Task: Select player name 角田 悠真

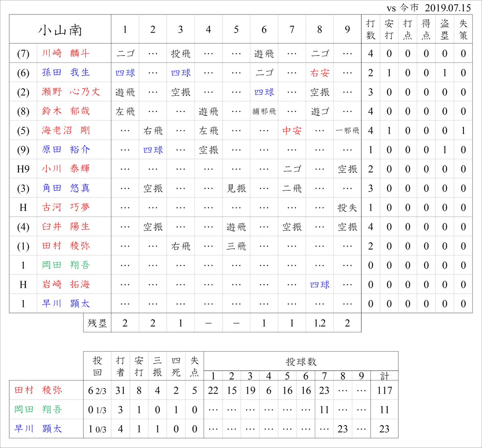Action: [x=66, y=188]
